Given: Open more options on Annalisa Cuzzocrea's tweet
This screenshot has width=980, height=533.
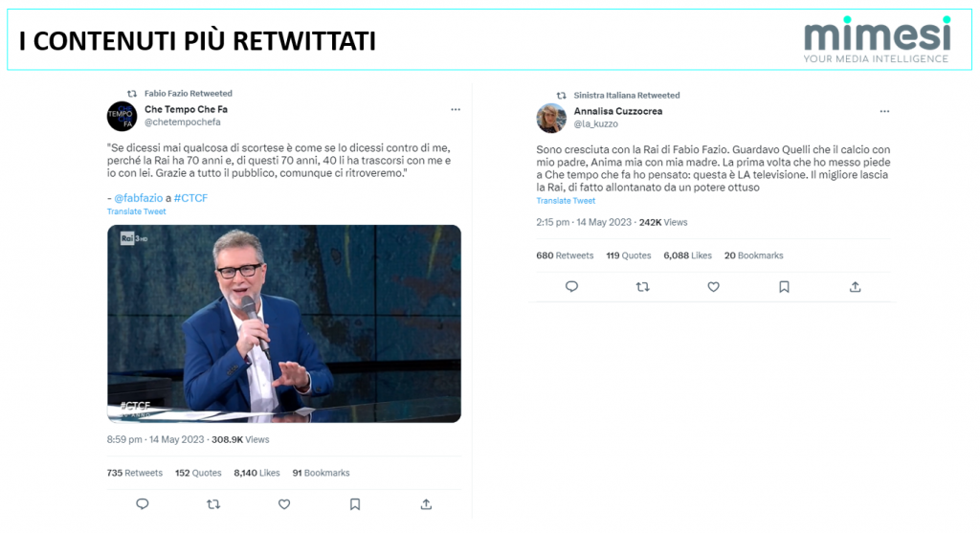Looking at the screenshot, I should coord(884,112).
